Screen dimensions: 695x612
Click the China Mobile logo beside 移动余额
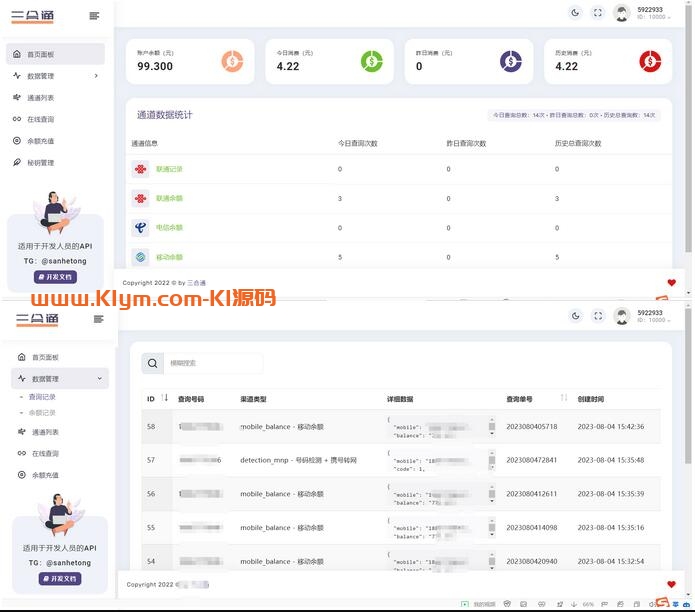tap(140, 257)
